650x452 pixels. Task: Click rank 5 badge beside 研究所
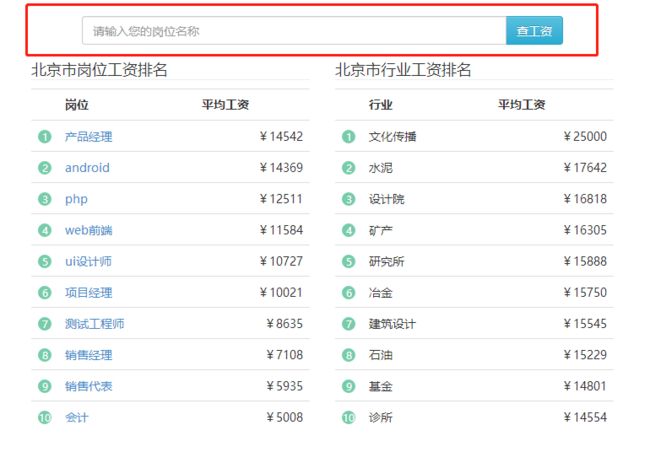(349, 262)
